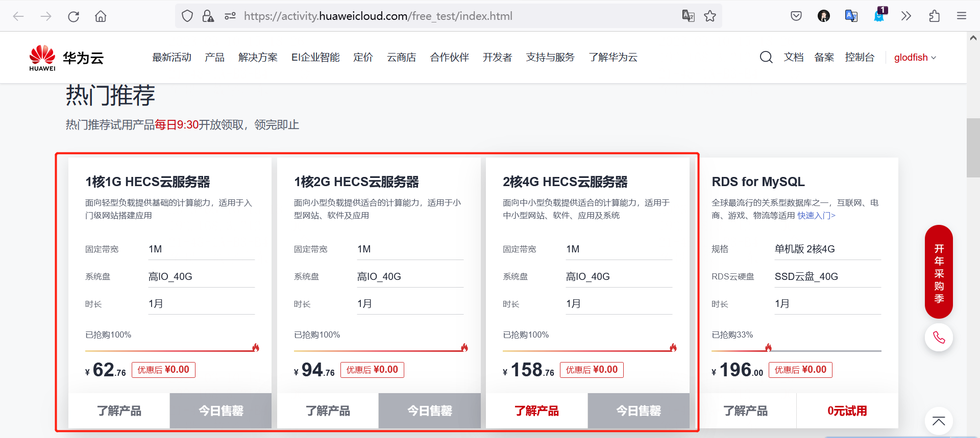Open the 文档 link
Viewport: 980px width, 438px height.
[x=794, y=57]
